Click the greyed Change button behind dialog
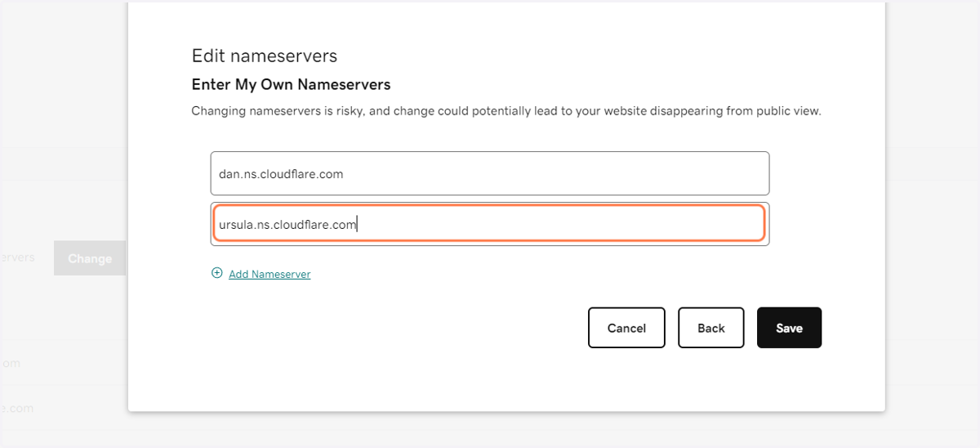The height and width of the screenshot is (448, 980). click(90, 258)
